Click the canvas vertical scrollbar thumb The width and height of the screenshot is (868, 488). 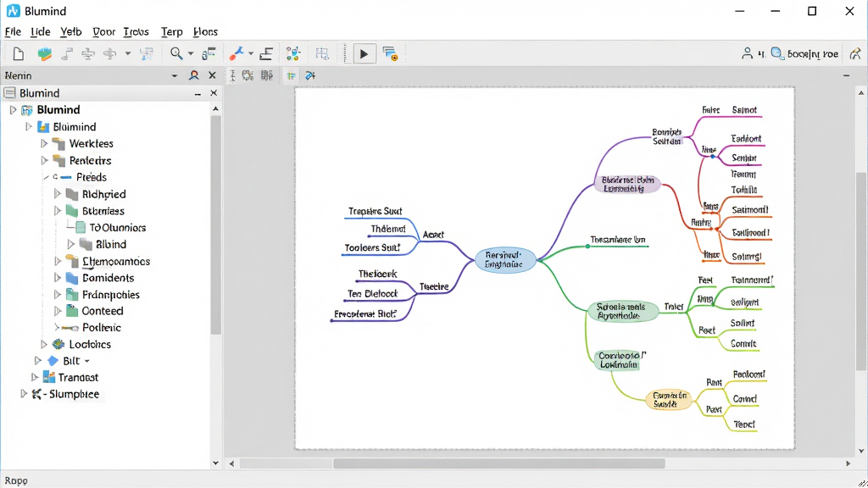point(861,271)
